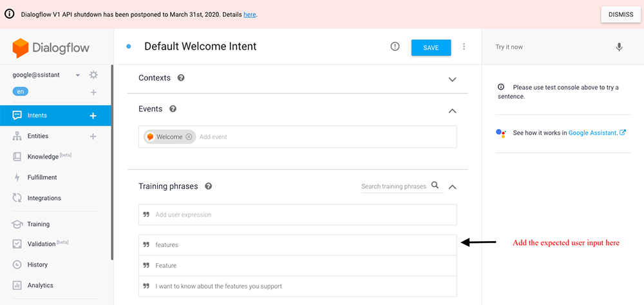Click the quote icon of 'Feature' phrase
Viewport: 644px width, 305px height.
pos(146,266)
